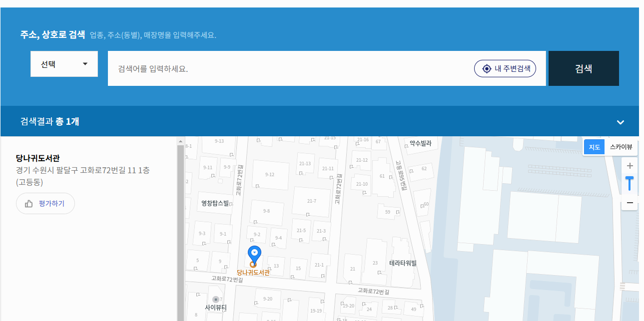Click the 평가하기 rating button
644x321 pixels.
tap(45, 203)
